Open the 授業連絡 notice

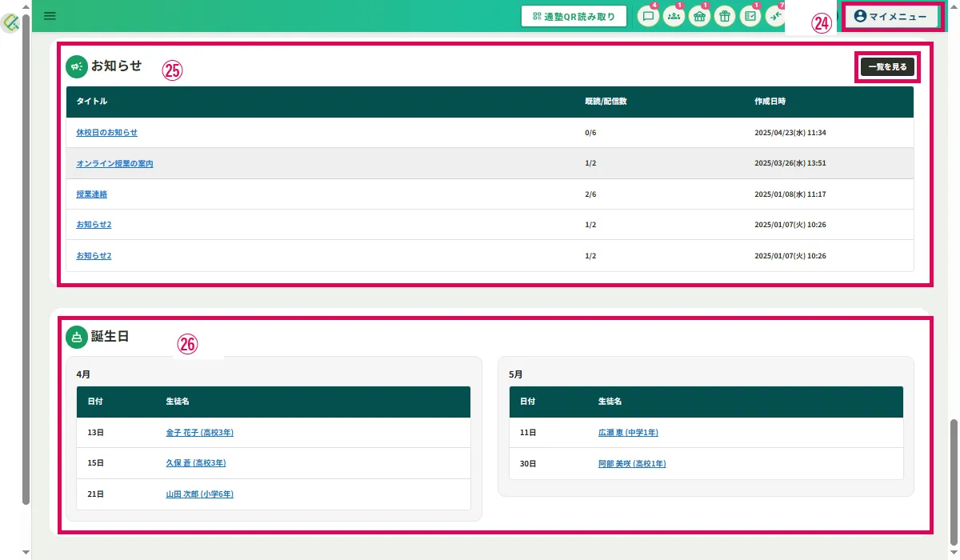tap(91, 194)
